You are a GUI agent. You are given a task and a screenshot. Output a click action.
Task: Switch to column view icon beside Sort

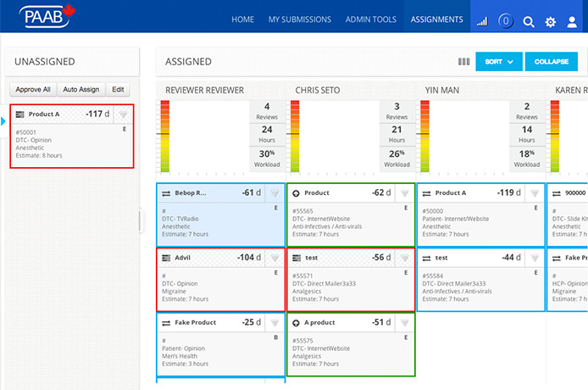point(463,62)
